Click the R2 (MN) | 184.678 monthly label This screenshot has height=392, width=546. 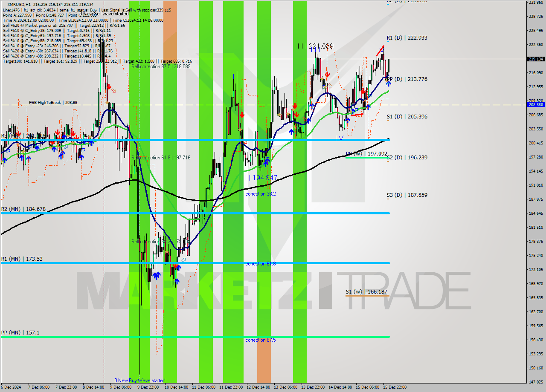pyautogui.click(x=23, y=209)
